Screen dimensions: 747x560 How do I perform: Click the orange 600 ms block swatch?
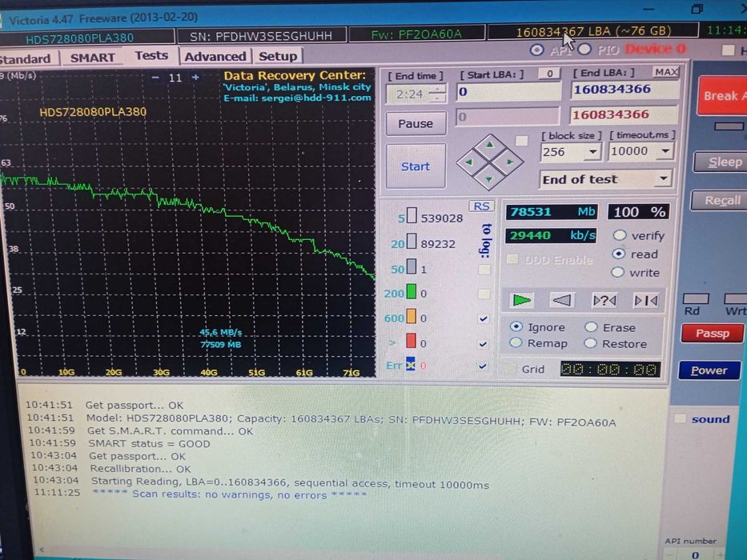click(x=412, y=316)
